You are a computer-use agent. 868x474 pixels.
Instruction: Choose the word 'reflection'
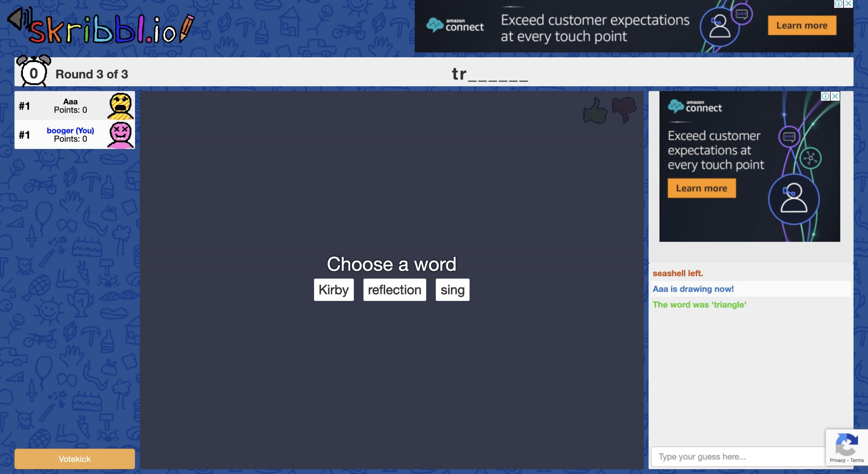[x=394, y=289]
